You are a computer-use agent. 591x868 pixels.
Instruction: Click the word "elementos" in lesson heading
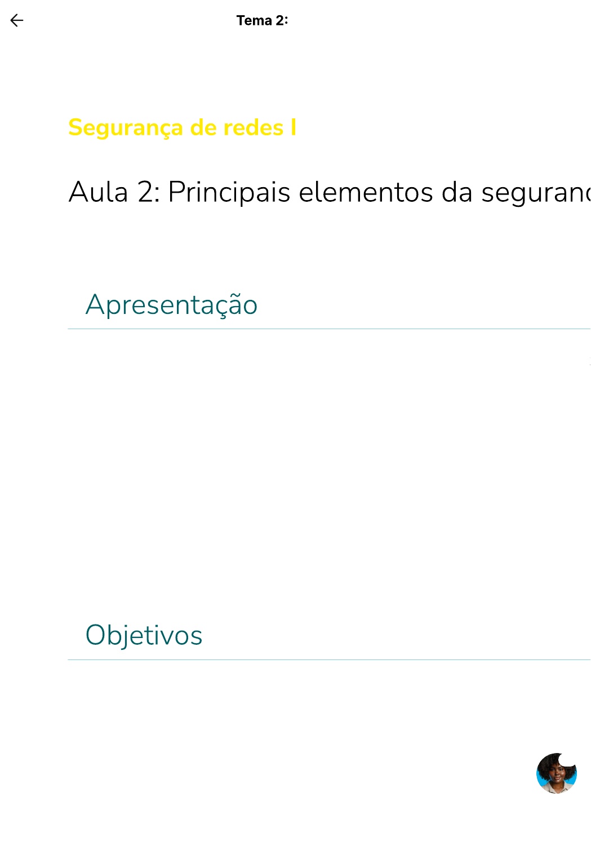pyautogui.click(x=366, y=192)
